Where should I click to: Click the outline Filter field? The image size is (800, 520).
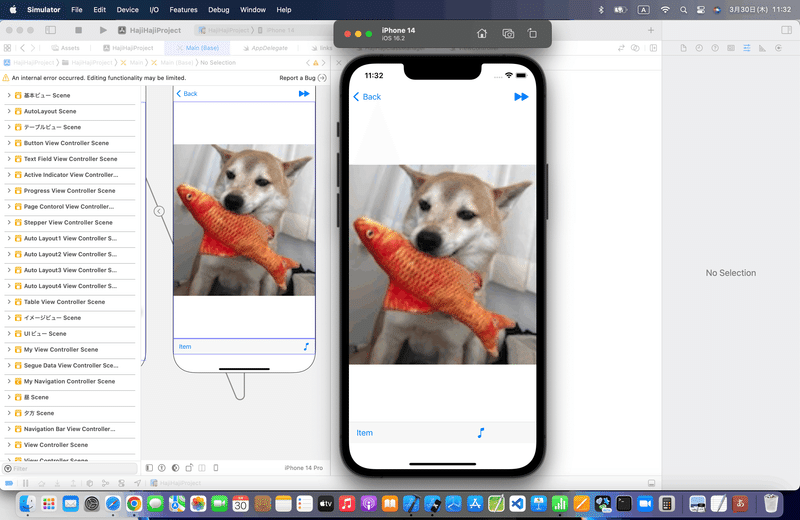click(70, 468)
